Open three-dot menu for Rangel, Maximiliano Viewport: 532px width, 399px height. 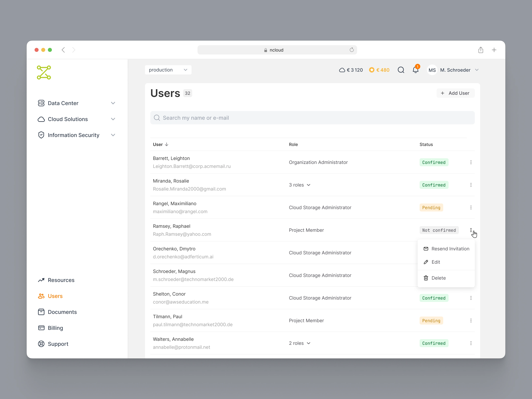tap(471, 207)
